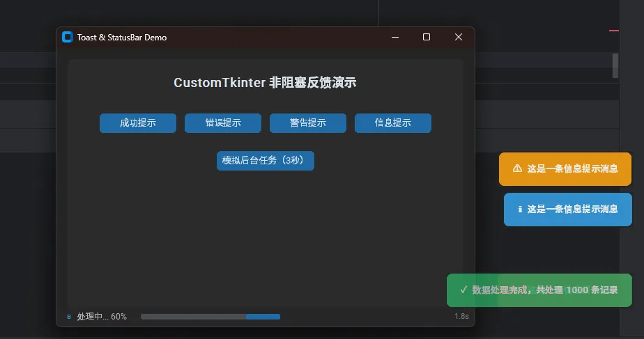Image resolution: width=644 pixels, height=339 pixels.
Task: Click the 成功提示 button
Action: [x=137, y=123]
